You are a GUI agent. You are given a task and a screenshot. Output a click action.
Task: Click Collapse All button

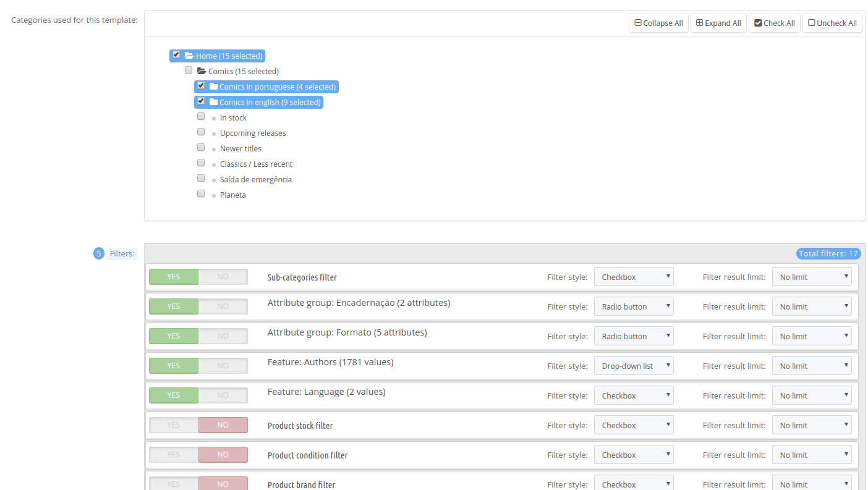pos(658,23)
